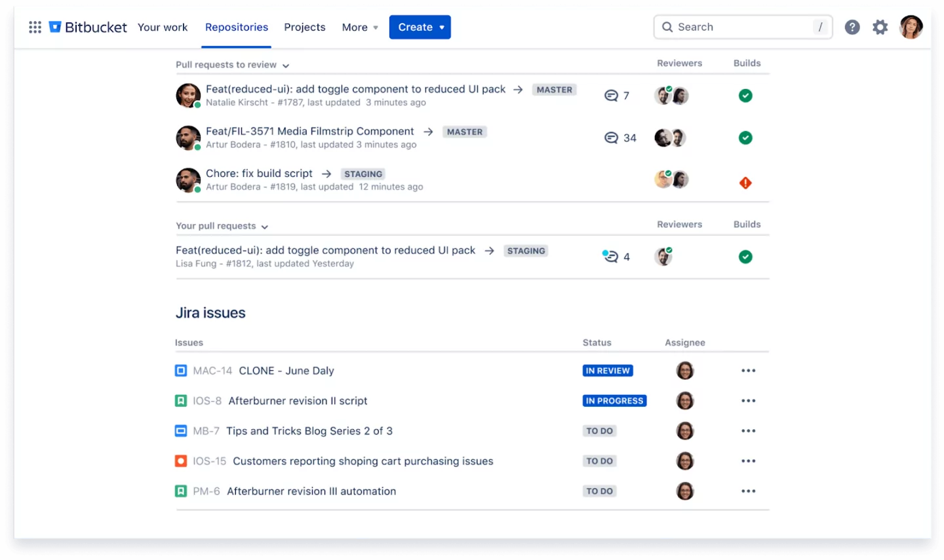Open more actions for MAC-14 issue
The width and height of the screenshot is (944, 560).
point(748,371)
